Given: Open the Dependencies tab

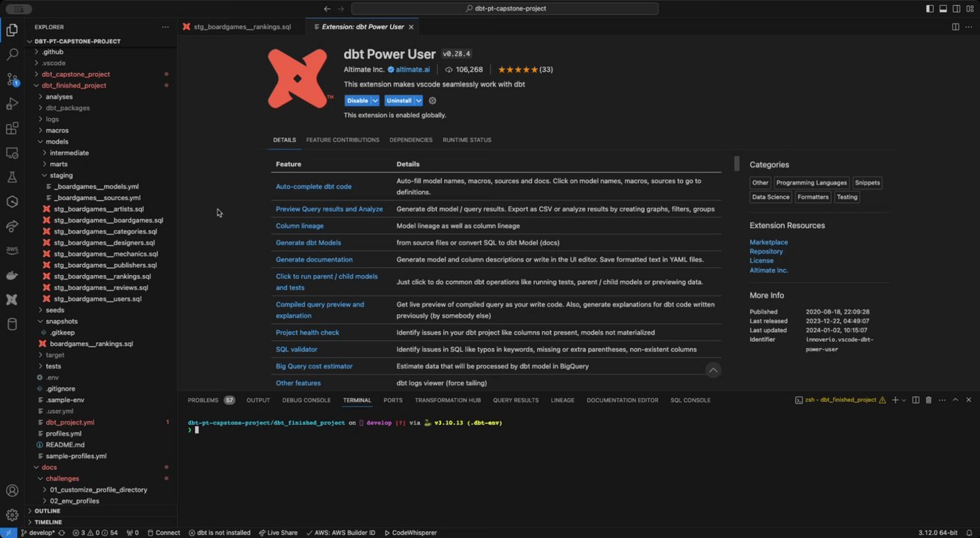Looking at the screenshot, I should coord(411,140).
